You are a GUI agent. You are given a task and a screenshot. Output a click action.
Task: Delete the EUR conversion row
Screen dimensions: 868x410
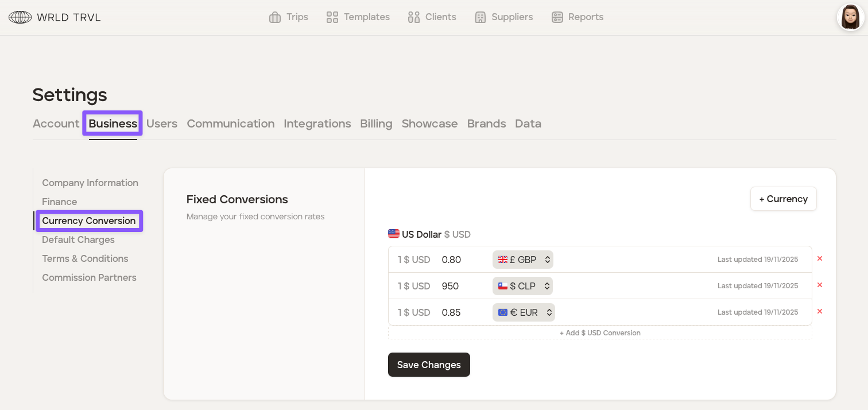820,311
